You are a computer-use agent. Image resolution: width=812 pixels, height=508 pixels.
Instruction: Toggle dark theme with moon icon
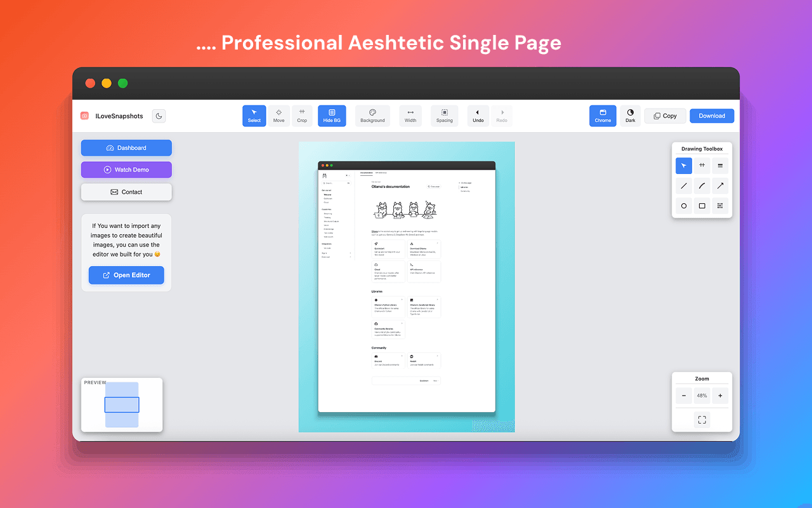point(159,116)
